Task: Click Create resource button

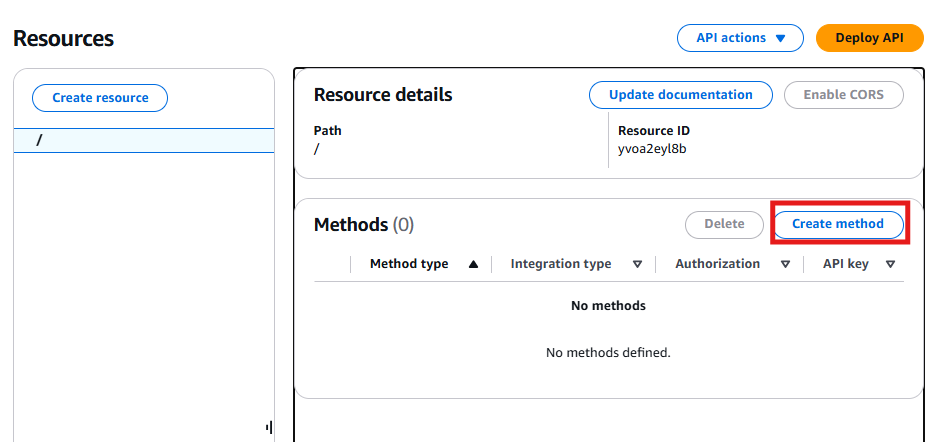Action: 100,98
